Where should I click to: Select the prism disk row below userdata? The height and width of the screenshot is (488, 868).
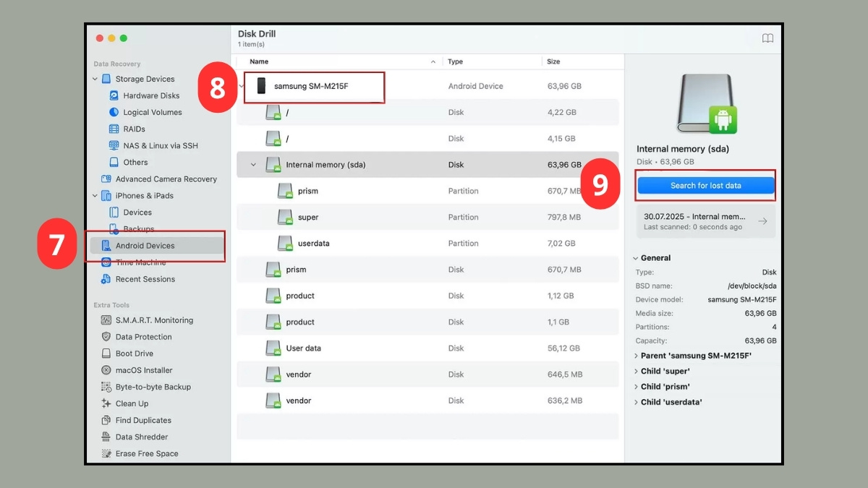point(427,270)
